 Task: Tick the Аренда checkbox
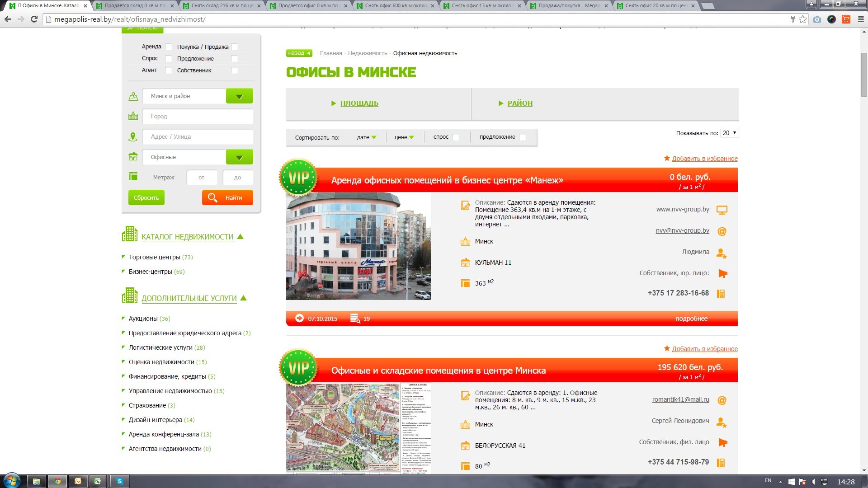tap(169, 47)
